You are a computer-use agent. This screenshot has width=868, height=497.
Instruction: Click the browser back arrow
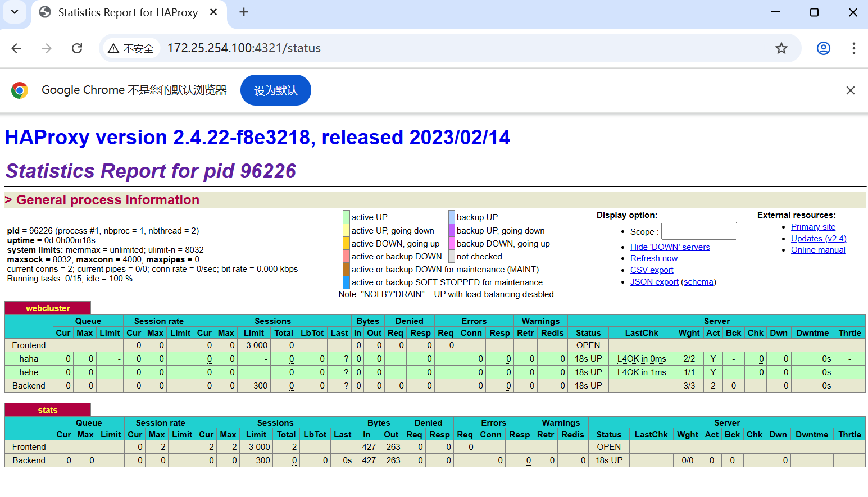coord(16,48)
